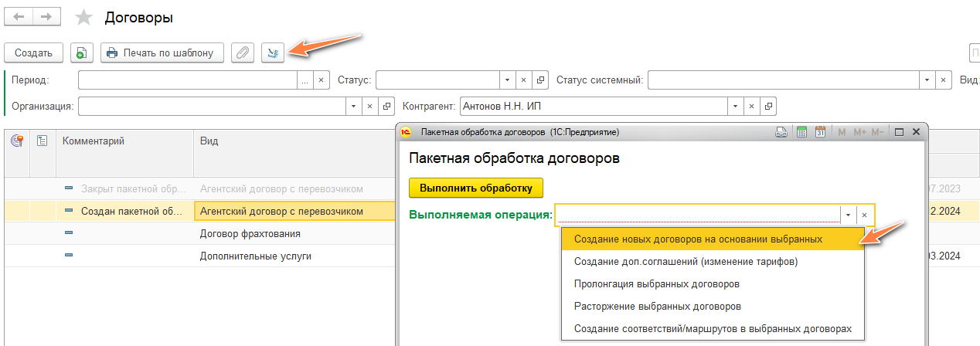980x346 pixels.
Task: Toggle Выполняемая операция dropdown arrow
Action: coord(848,215)
